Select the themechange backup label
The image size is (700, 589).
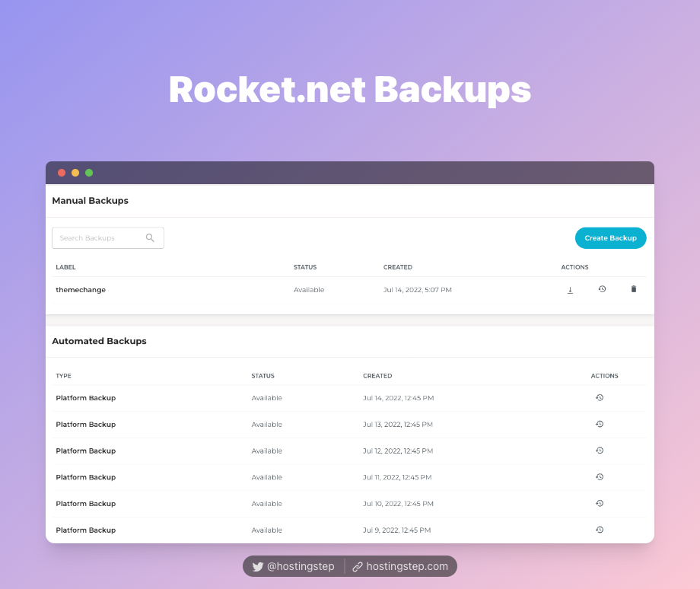[81, 290]
